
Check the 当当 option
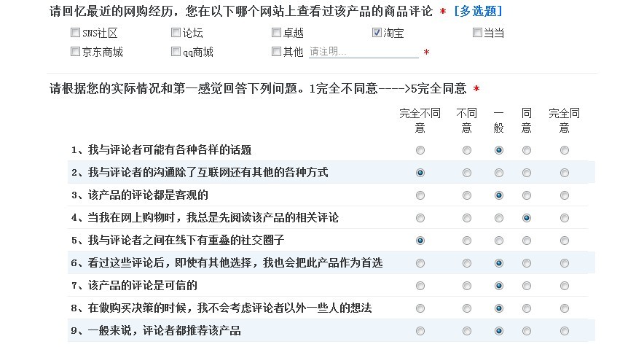[477, 33]
